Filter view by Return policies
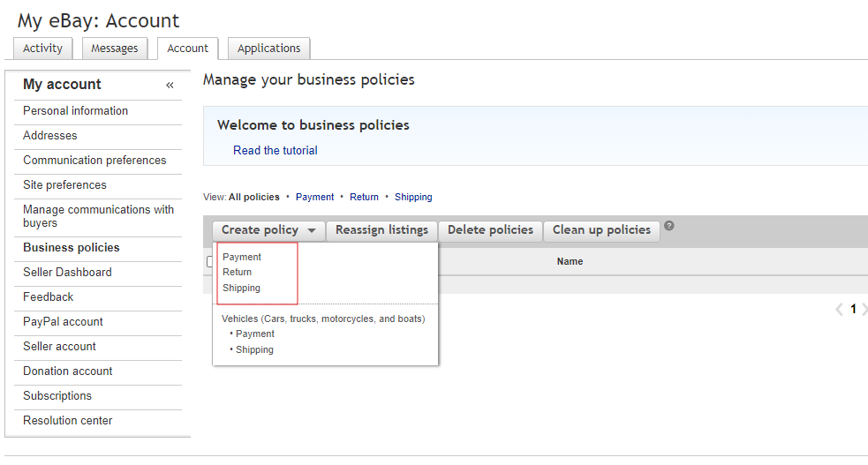The height and width of the screenshot is (465, 868). [x=365, y=197]
